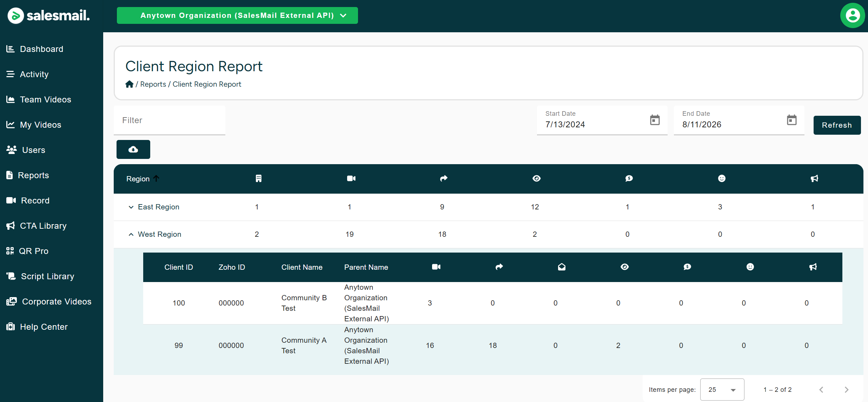Image resolution: width=868 pixels, height=402 pixels.
Task: Click the Community B Test client name
Action: pos(304,303)
